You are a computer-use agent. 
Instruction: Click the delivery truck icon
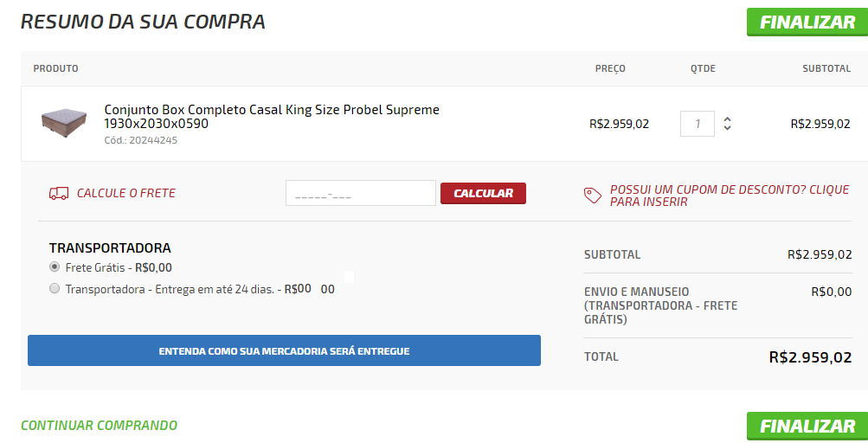[59, 193]
